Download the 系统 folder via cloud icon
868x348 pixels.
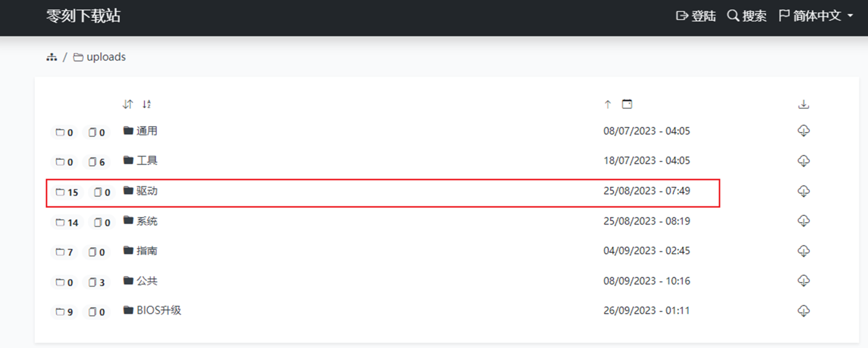(803, 221)
